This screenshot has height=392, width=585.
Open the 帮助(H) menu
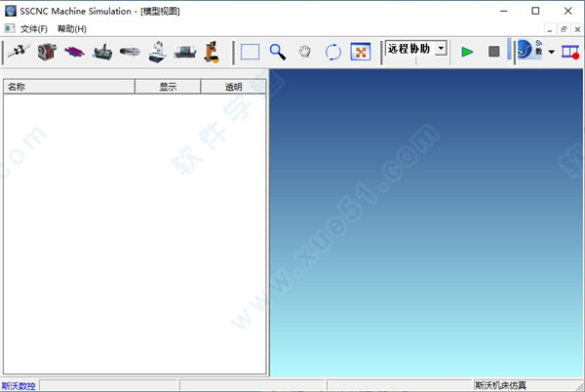(x=71, y=29)
